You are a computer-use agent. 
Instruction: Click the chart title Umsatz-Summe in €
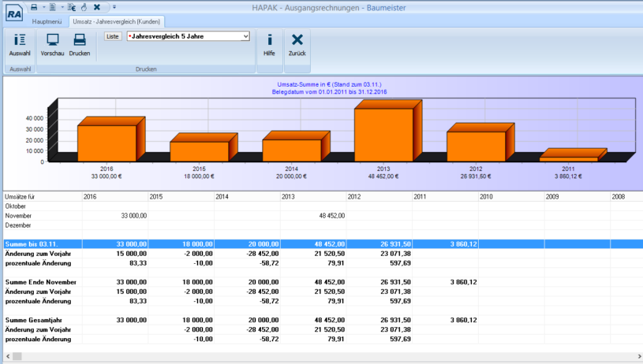pos(329,84)
